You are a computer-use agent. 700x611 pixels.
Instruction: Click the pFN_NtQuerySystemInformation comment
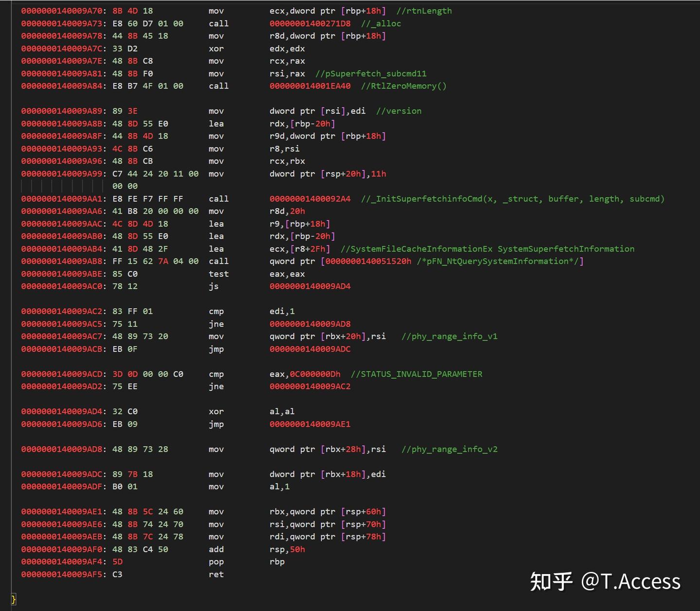tap(497, 261)
